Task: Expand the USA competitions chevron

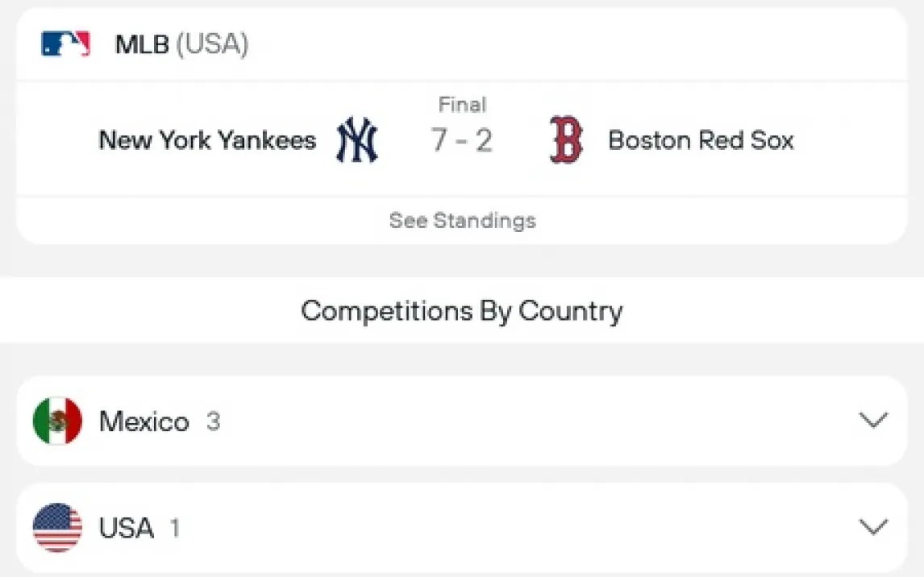Action: pyautogui.click(x=873, y=527)
